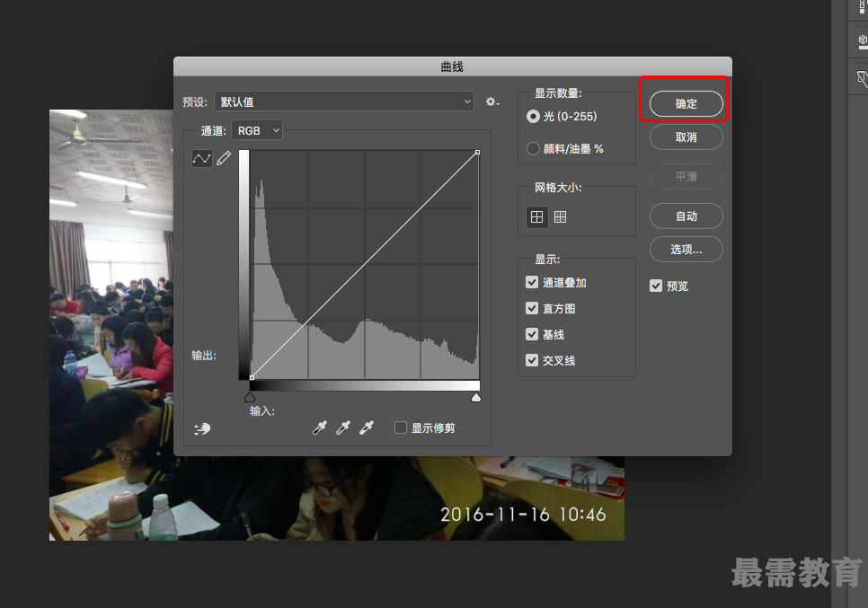Select the pencil draw-curve tool

coord(224,159)
